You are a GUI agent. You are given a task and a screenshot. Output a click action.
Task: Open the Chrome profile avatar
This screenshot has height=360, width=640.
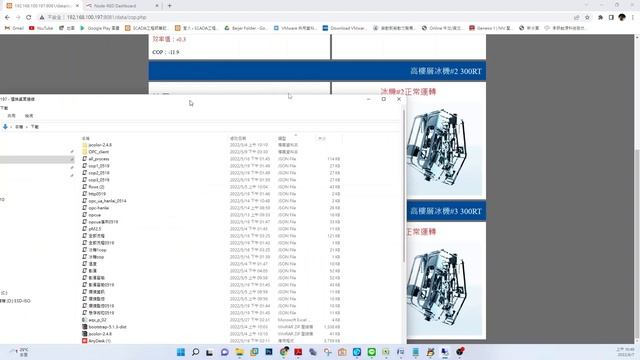[x=622, y=17]
